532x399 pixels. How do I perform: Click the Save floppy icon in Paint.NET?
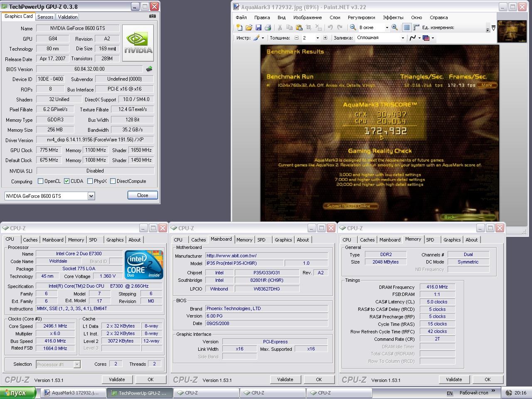click(x=258, y=27)
